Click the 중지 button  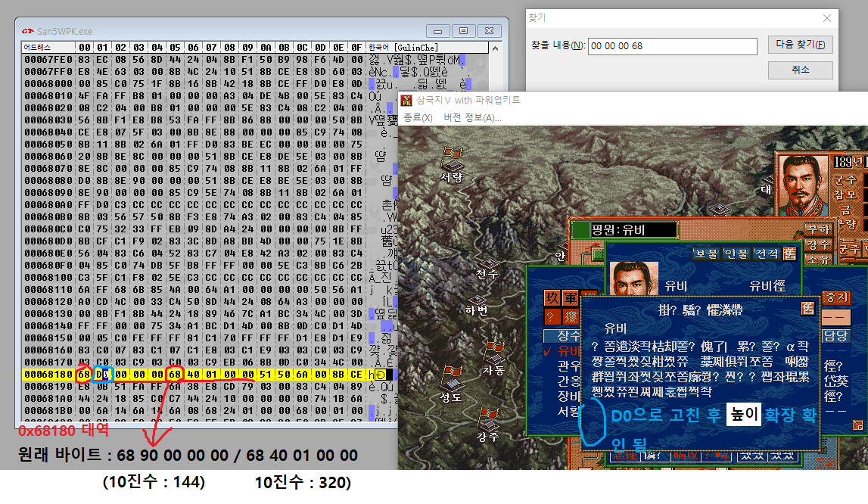click(836, 297)
